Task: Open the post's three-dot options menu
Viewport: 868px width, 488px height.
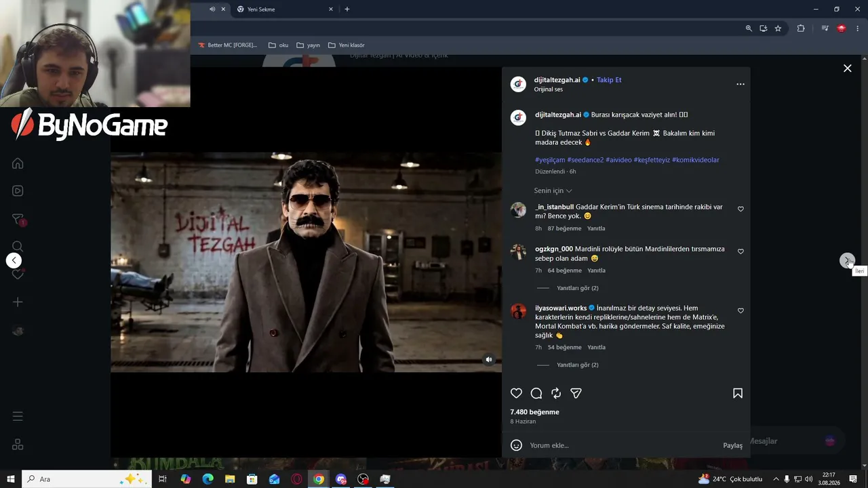Action: (x=741, y=84)
